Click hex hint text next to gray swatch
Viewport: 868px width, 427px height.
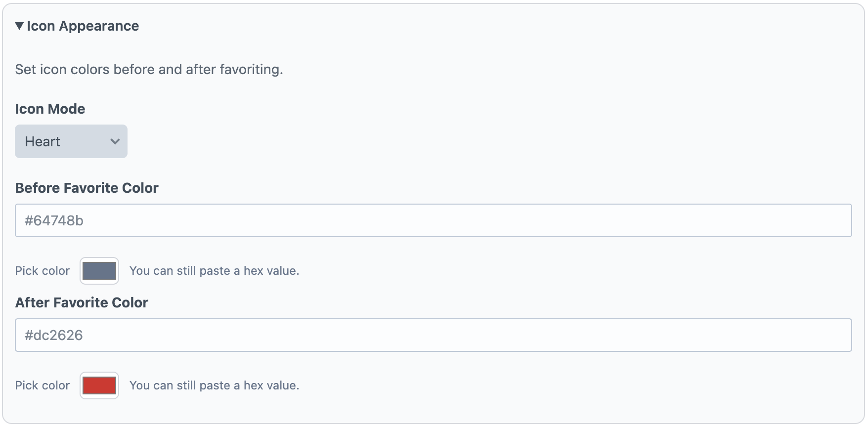(x=214, y=271)
